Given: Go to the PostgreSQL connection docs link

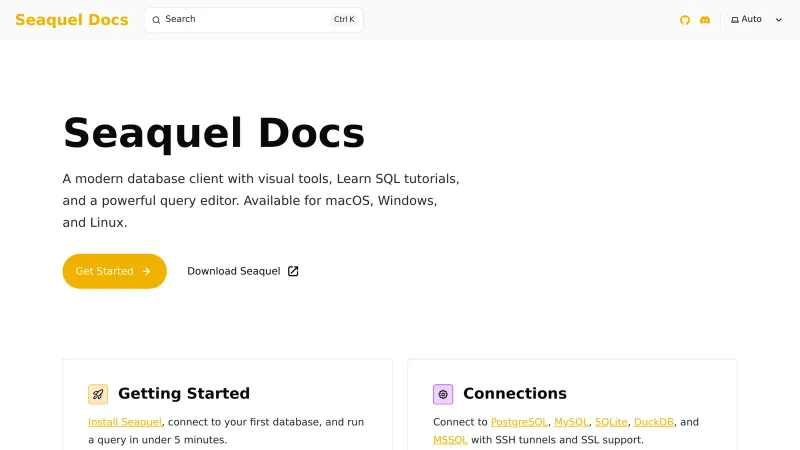Looking at the screenshot, I should tap(519, 422).
